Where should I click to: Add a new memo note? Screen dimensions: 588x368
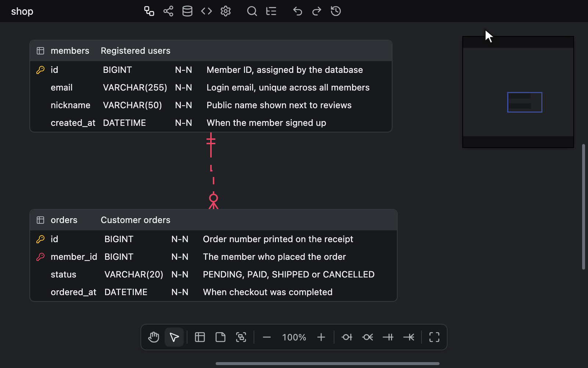220,337
